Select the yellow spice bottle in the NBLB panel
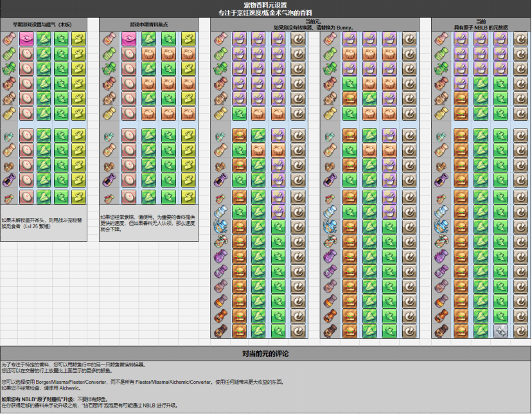The width and height of the screenshot is (532, 414). click(441, 114)
